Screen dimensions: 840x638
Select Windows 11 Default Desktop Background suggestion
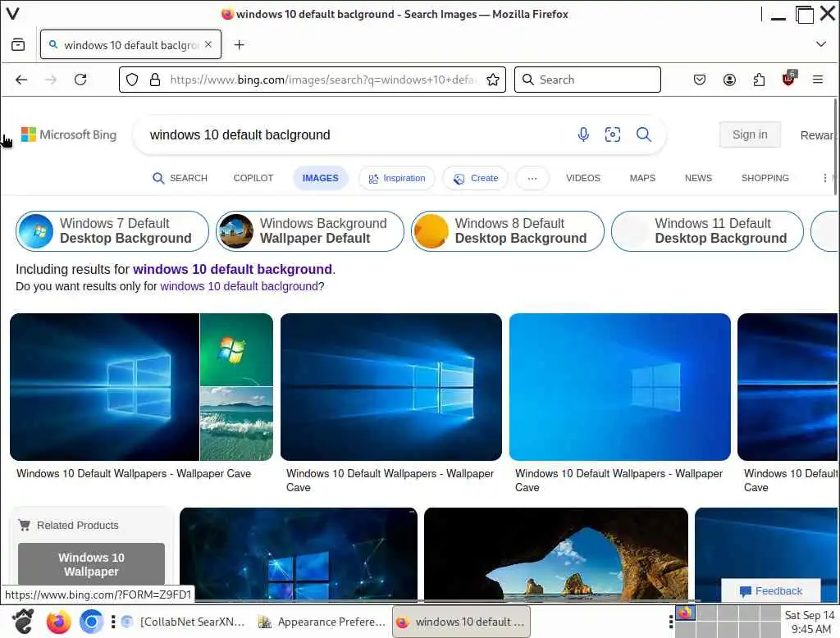tap(707, 231)
